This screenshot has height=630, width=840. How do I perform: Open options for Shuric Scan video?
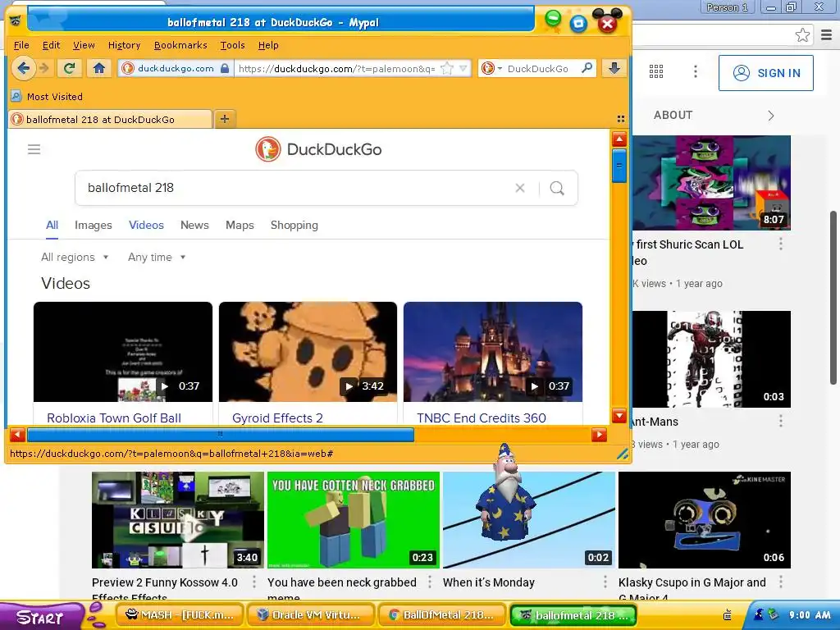pyautogui.click(x=781, y=244)
